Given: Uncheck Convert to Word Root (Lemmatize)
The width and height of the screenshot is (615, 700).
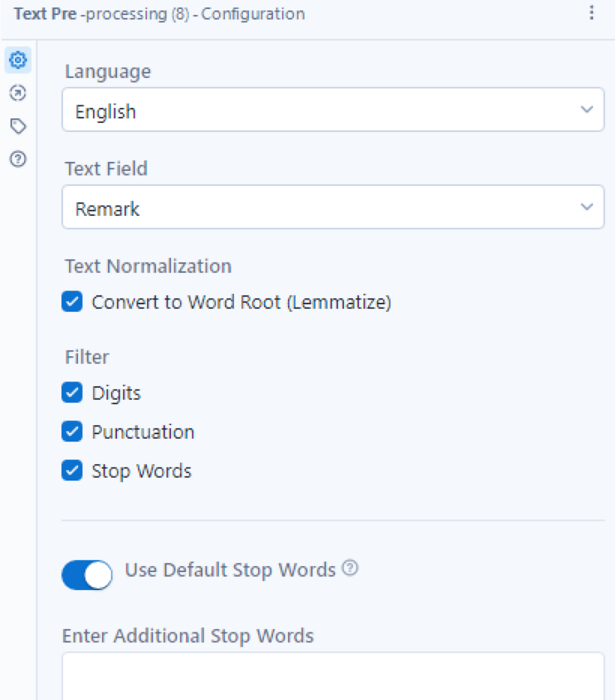Looking at the screenshot, I should [x=72, y=301].
